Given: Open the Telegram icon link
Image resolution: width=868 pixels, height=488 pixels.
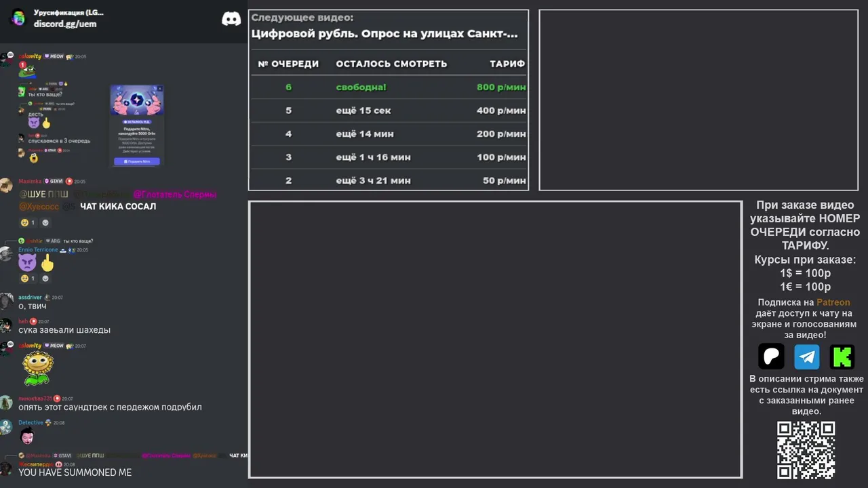Looking at the screenshot, I should pos(807,357).
